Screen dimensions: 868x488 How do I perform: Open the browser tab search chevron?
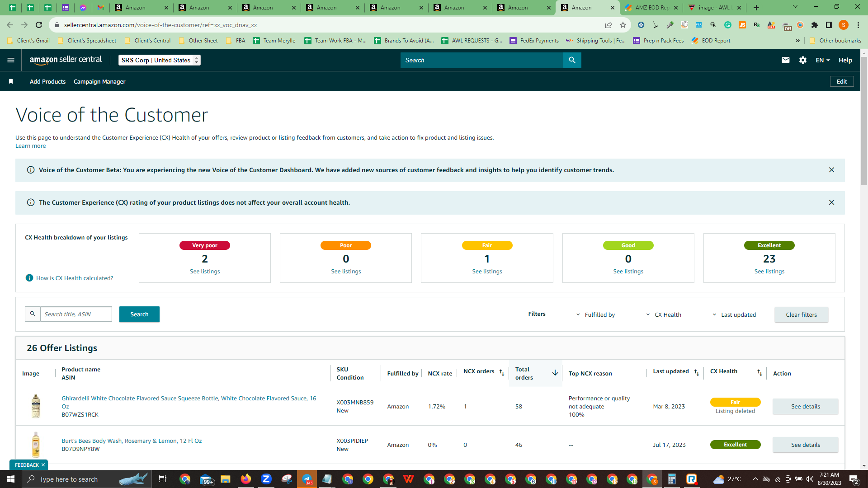coord(795,7)
